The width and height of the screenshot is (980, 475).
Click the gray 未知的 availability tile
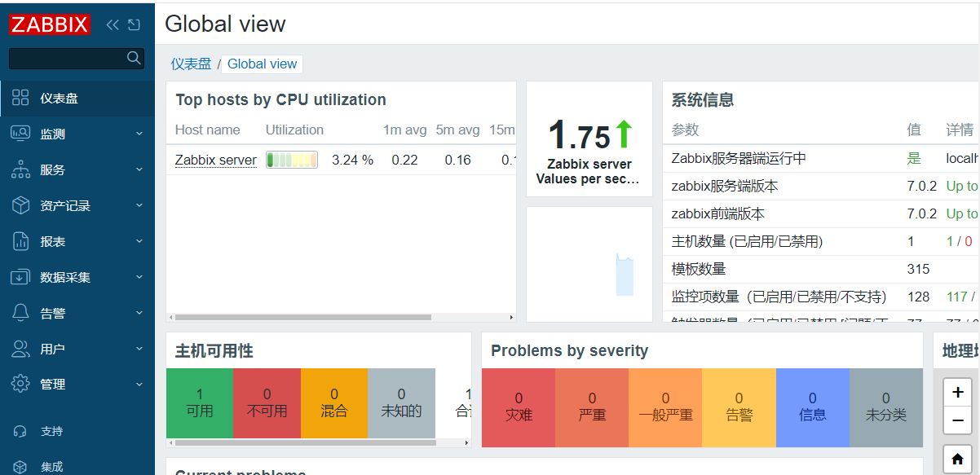[401, 403]
